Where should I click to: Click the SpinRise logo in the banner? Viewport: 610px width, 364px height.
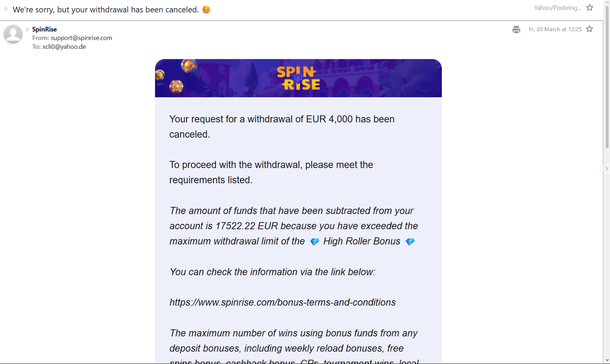(x=298, y=78)
